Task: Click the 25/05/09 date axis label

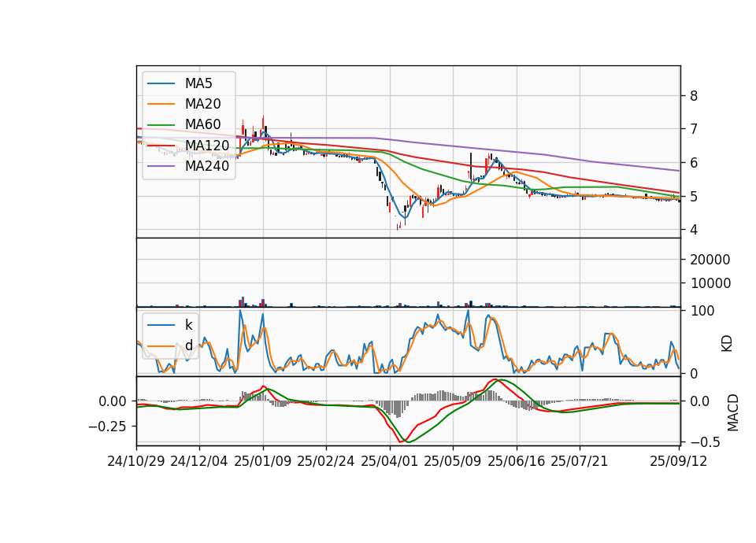Action: tap(453, 461)
